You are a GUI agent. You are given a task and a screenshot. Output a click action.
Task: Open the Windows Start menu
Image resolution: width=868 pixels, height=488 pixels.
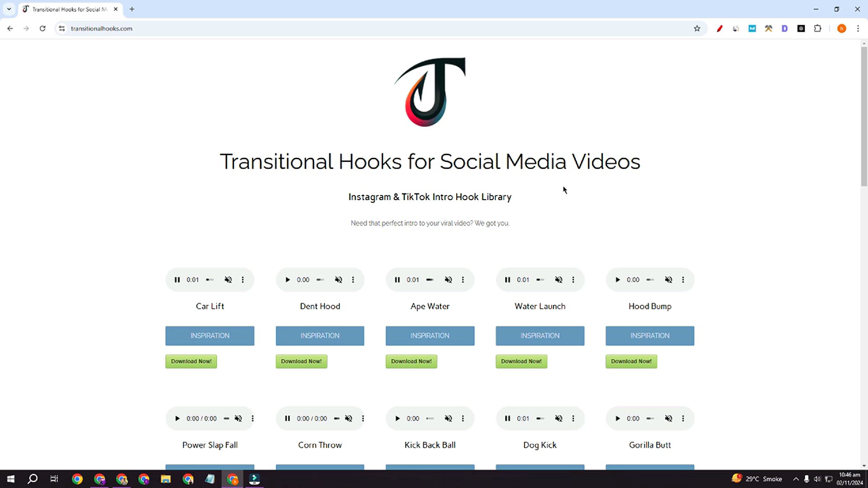(x=11, y=479)
